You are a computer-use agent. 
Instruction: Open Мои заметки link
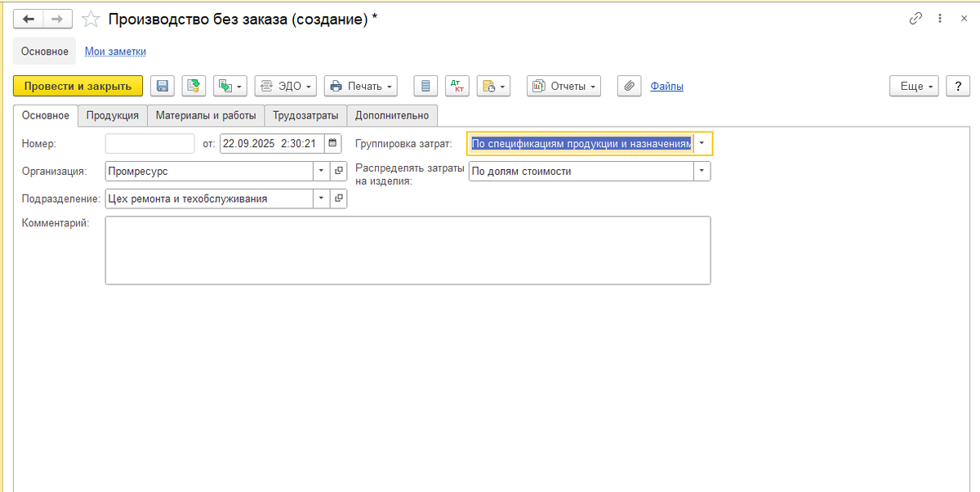[x=115, y=51]
